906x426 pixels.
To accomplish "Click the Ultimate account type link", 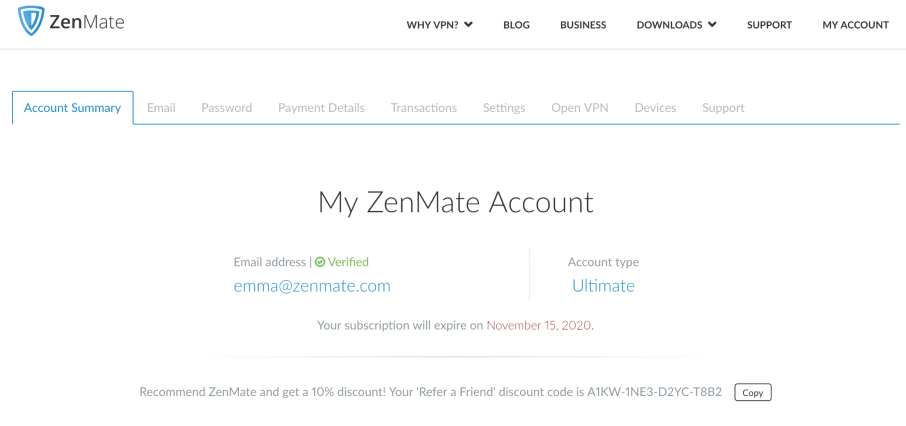I will pos(603,286).
